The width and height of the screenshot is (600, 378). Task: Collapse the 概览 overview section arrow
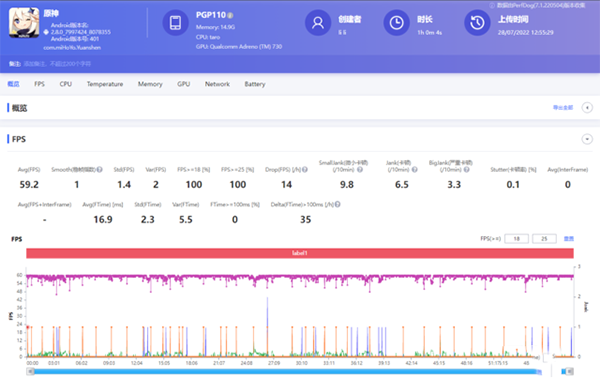[587, 108]
